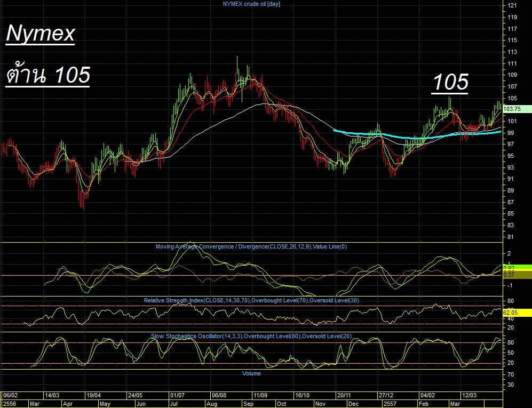Screen dimensions: 532x408
Task: Click the 20/11 date marker on time axis
Action: [344, 395]
